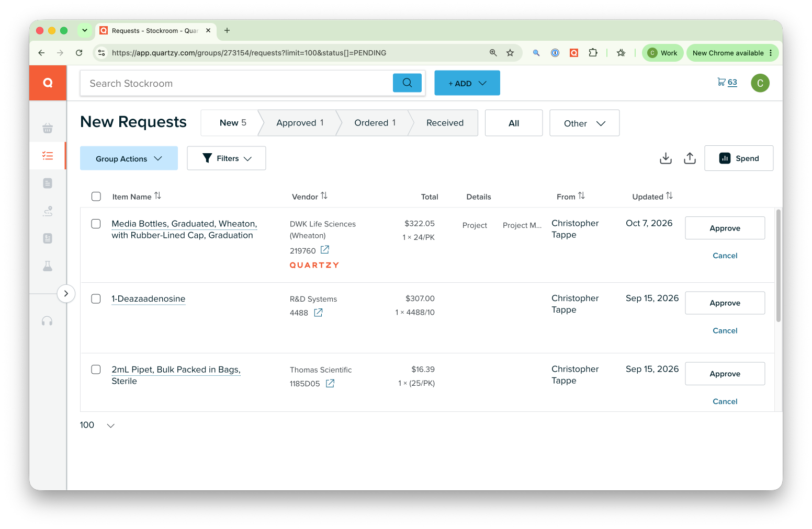Focus the Search Stockroom field
The height and width of the screenshot is (529, 812).
point(236,84)
